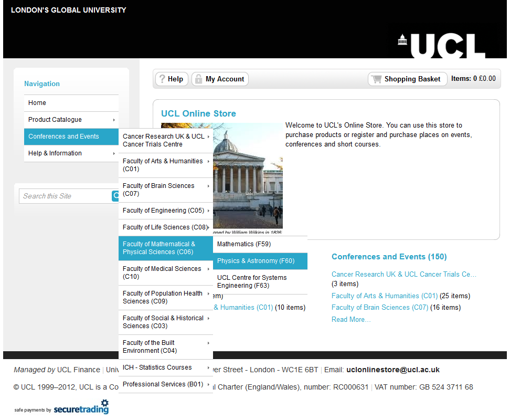The image size is (510, 420).
Task: Choose Mathematics (F59) submenu entry
Action: (x=260, y=244)
